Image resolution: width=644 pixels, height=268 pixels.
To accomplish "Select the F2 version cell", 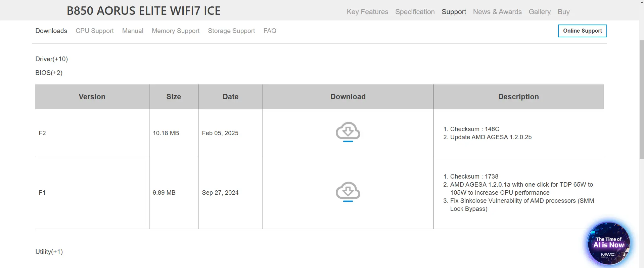I will [x=92, y=133].
